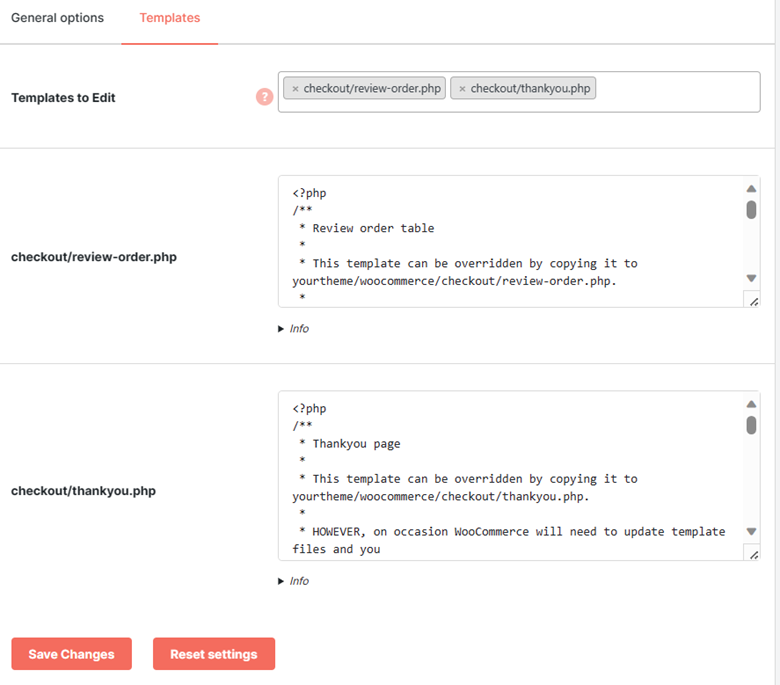Click the Save Changes button
The image size is (780, 685).
pyautogui.click(x=72, y=654)
